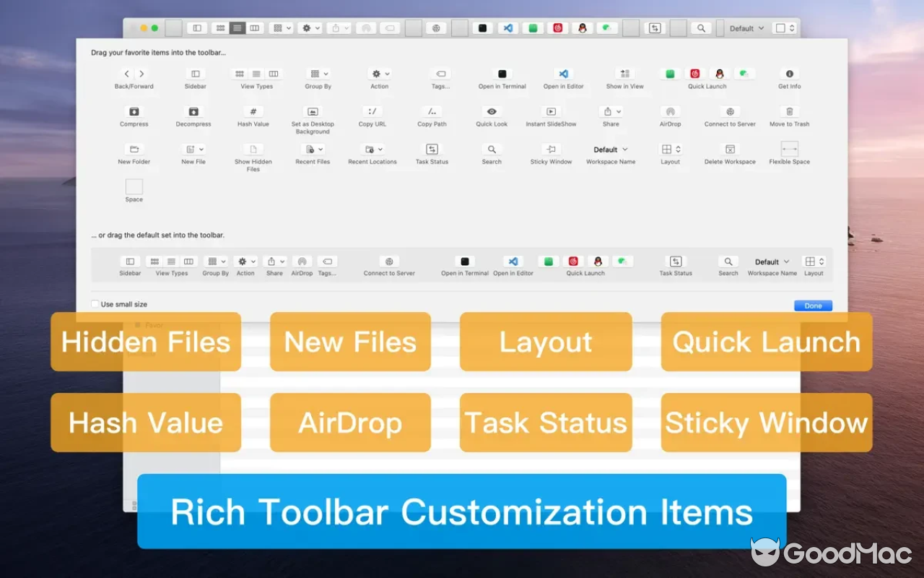The image size is (924, 578).
Task: Open the Workspace Name Default dropdown
Action: pyautogui.click(x=611, y=149)
